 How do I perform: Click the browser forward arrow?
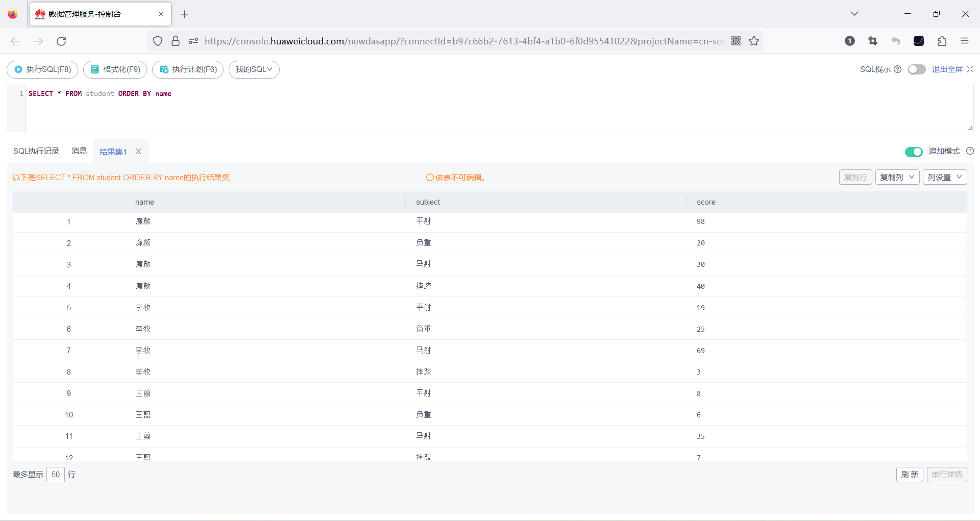(38, 41)
